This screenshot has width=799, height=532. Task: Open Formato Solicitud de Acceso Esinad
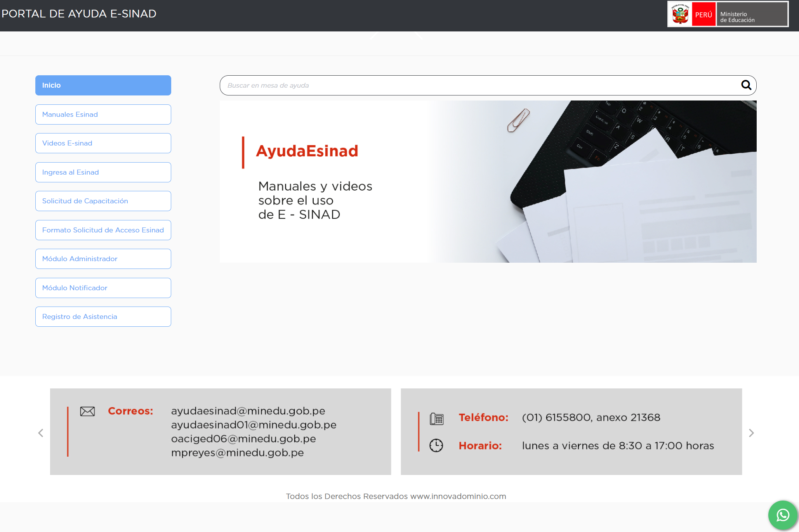[103, 230]
